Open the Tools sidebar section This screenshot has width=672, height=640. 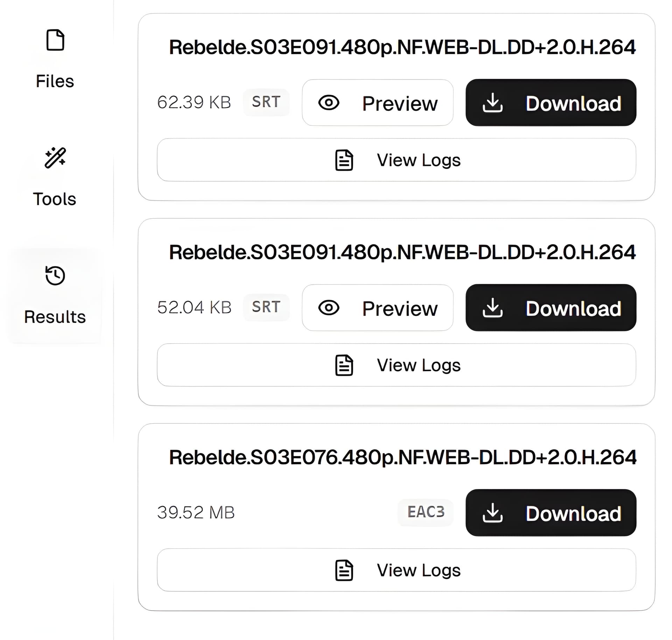pos(55,177)
